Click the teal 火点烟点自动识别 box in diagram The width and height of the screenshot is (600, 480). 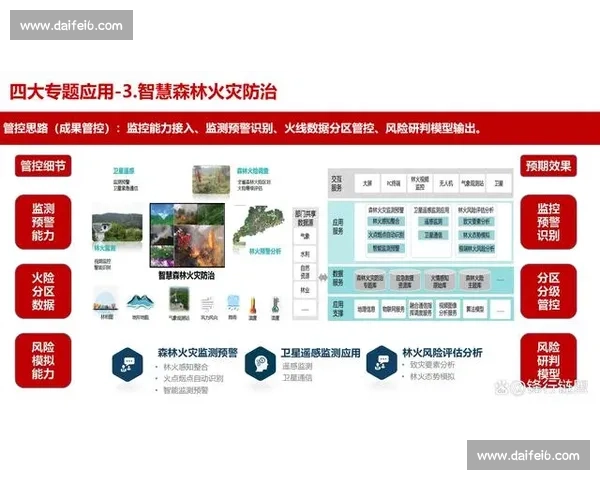[386, 235]
